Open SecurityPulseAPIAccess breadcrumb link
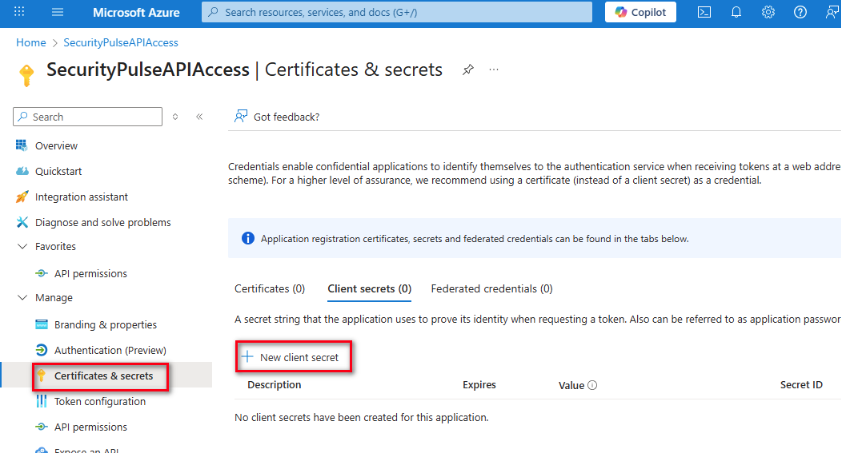 pos(121,42)
